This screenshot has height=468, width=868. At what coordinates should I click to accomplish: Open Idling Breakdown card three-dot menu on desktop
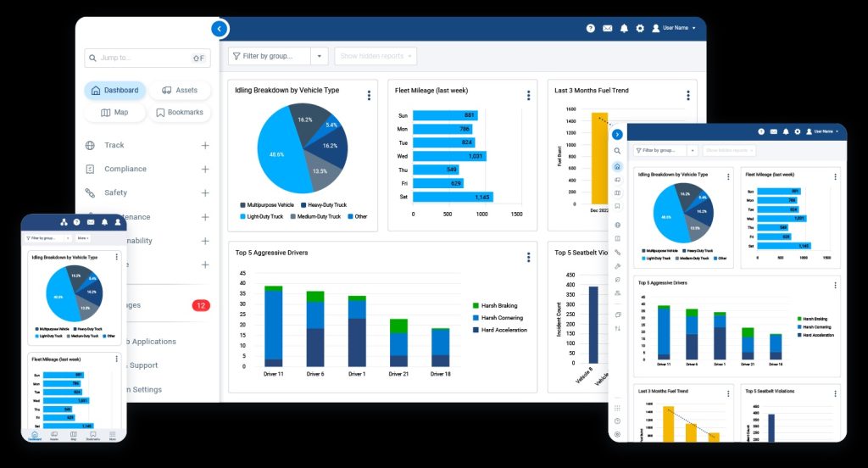(x=369, y=95)
